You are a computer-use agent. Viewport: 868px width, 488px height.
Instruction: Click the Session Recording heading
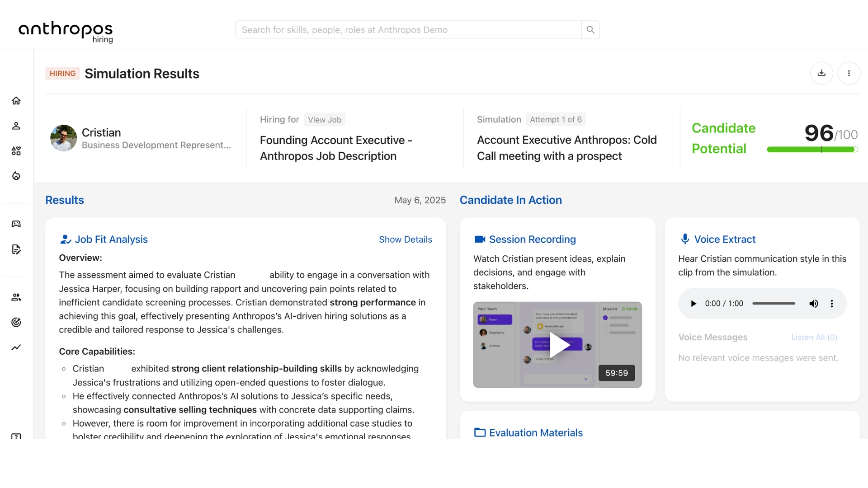point(533,239)
